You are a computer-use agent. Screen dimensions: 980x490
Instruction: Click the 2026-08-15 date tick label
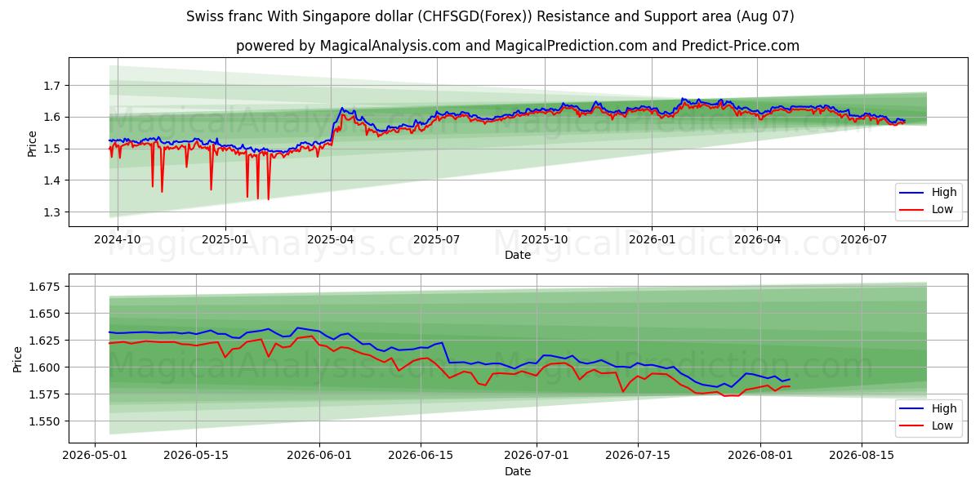[x=862, y=457]
